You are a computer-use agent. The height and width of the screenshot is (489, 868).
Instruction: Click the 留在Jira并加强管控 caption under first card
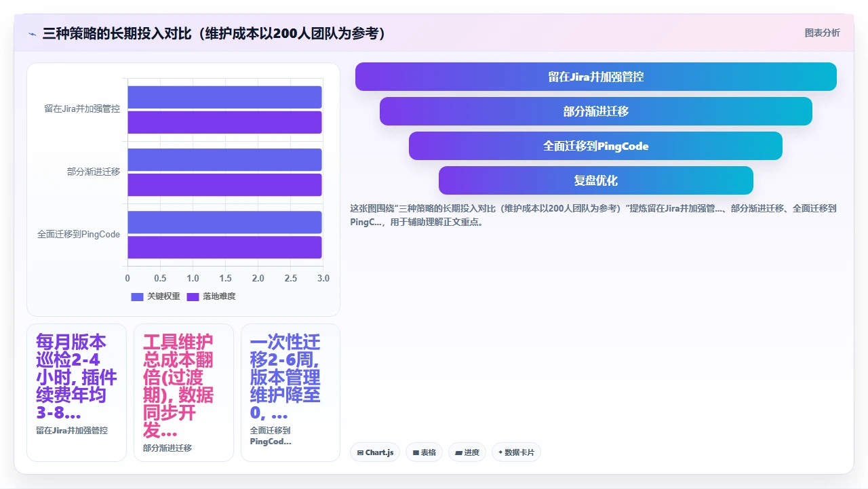72,430
